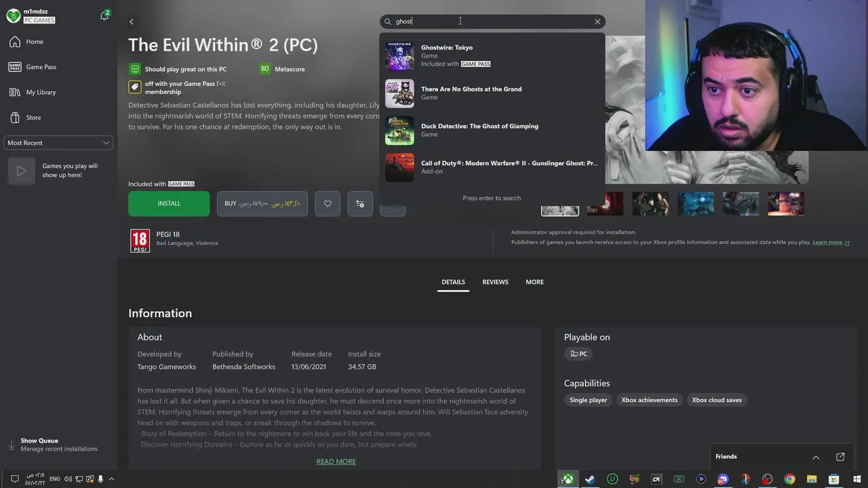Click Ghostwire: Tokyo cover thumbnail

click(x=399, y=56)
